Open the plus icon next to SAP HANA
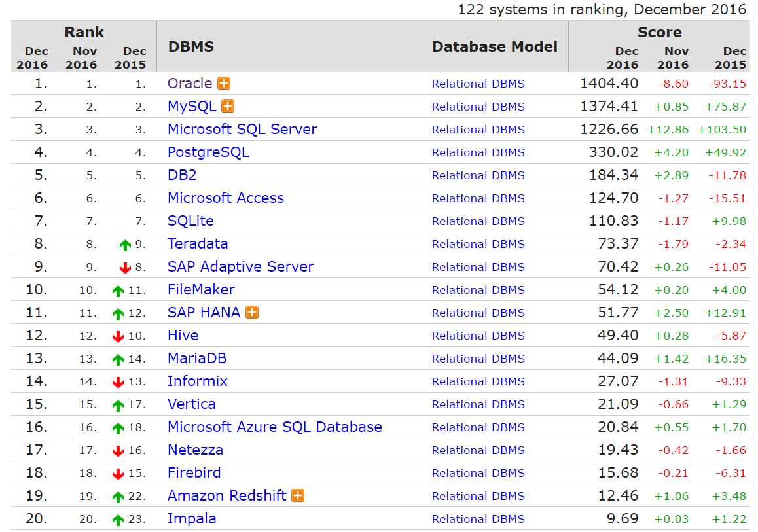 [x=252, y=312]
